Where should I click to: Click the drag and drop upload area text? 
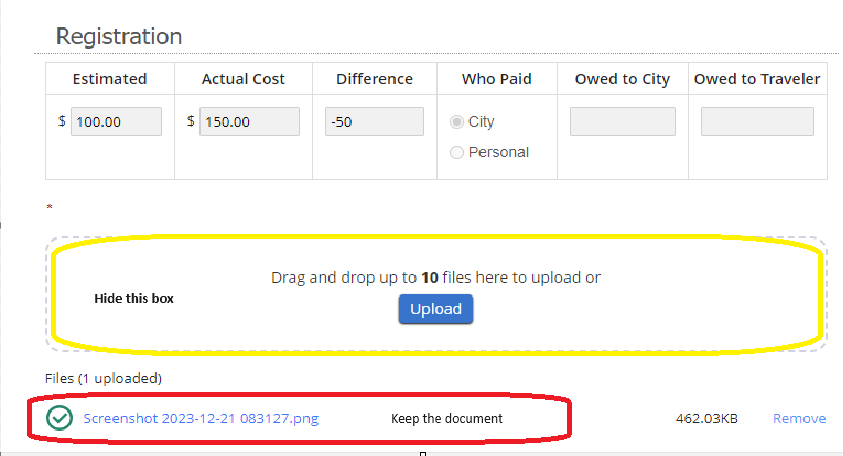[x=435, y=277]
